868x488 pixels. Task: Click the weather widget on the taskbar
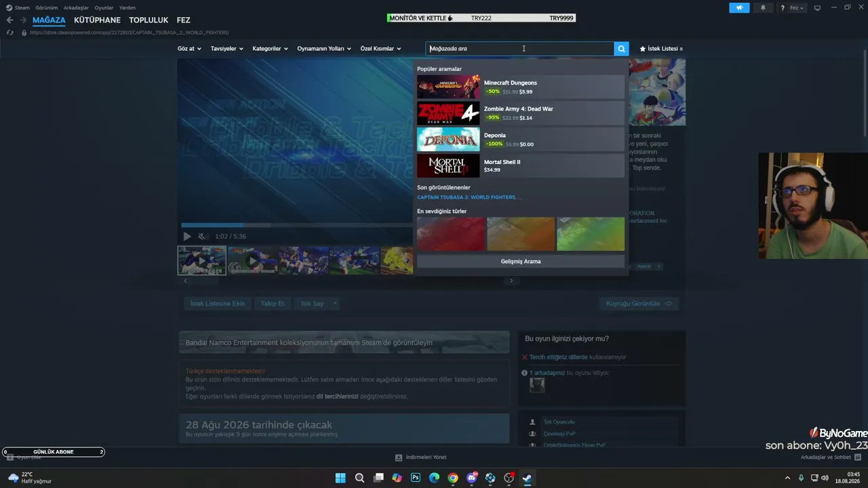point(30,478)
